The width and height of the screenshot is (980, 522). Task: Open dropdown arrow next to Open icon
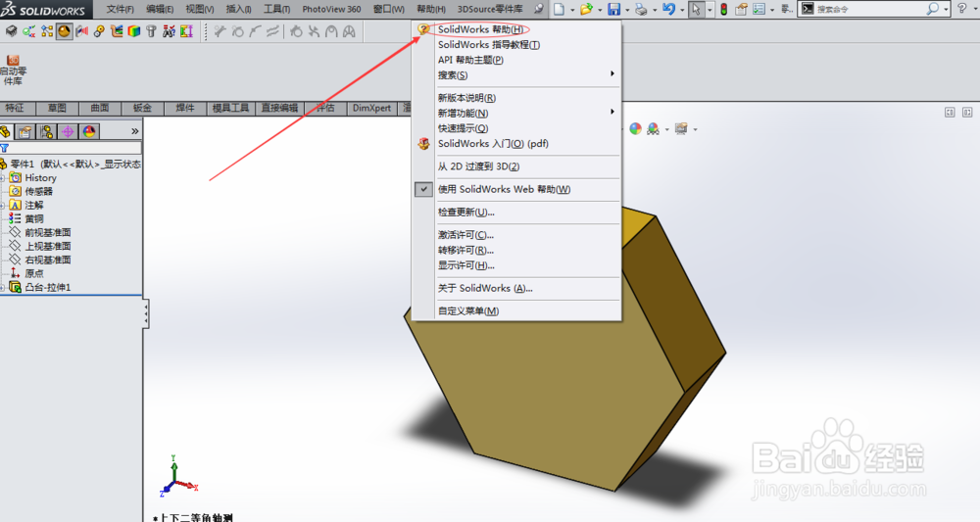(600, 10)
